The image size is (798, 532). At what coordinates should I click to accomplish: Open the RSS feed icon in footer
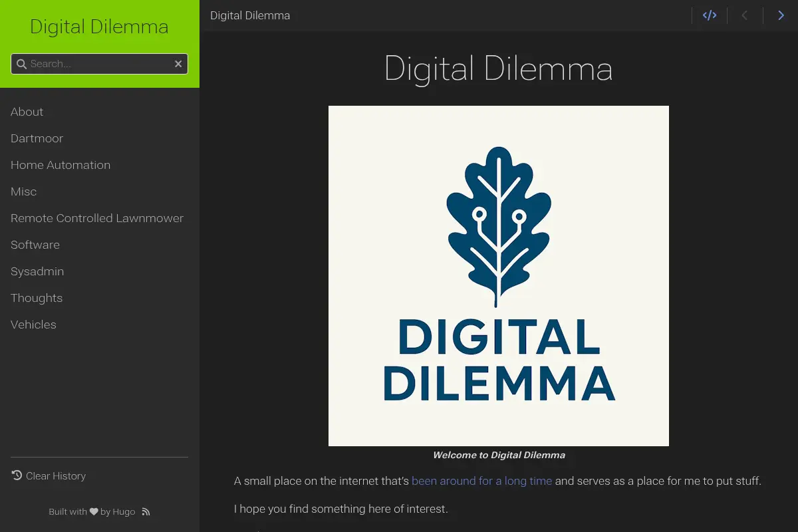(146, 511)
